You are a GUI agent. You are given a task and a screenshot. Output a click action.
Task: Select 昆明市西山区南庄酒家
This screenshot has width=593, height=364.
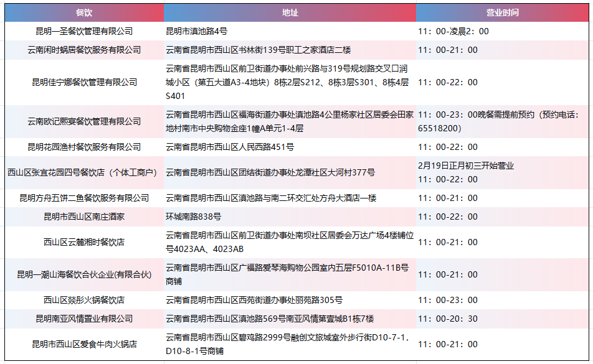tap(85, 217)
